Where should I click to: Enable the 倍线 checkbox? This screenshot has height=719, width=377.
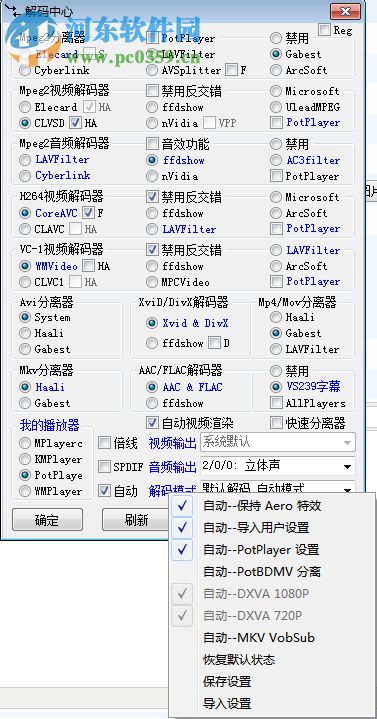[x=105, y=443]
